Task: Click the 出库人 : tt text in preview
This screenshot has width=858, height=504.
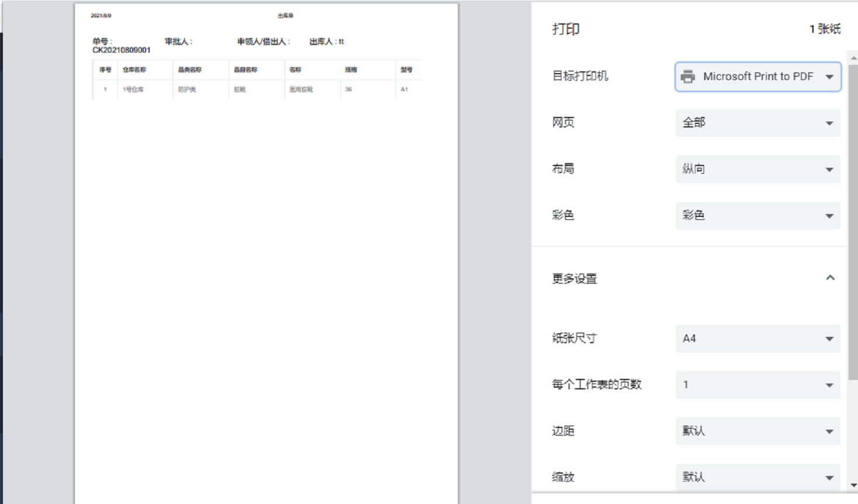Action: [x=326, y=42]
